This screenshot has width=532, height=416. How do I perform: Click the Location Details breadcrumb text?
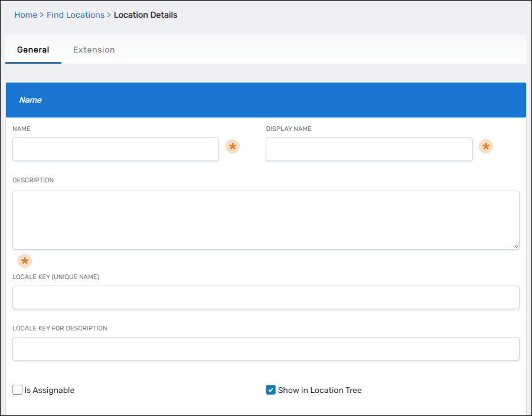145,15
